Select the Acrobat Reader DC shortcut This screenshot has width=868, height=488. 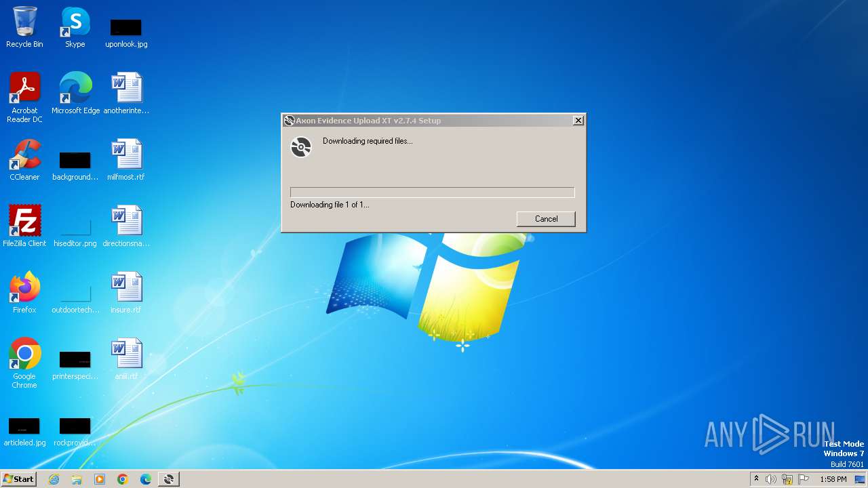coord(24,98)
